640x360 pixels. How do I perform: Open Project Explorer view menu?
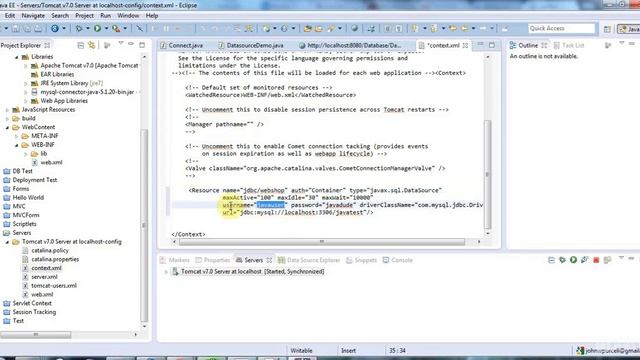[121, 44]
